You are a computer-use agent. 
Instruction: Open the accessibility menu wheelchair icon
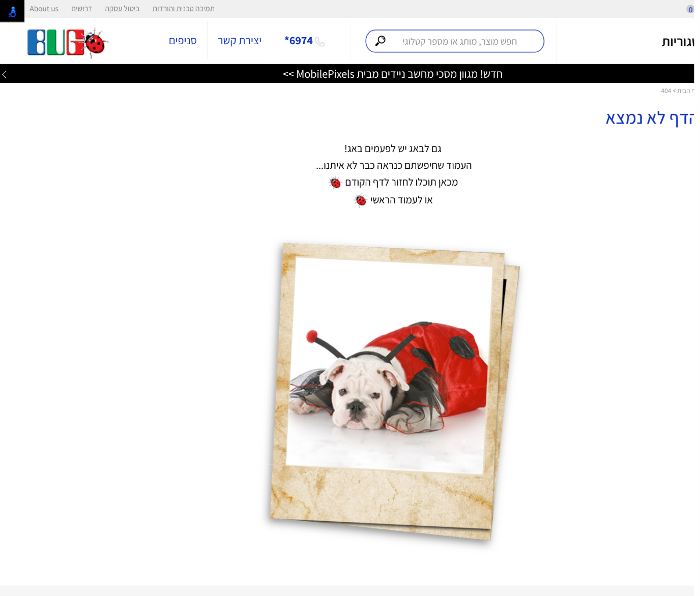[12, 11]
